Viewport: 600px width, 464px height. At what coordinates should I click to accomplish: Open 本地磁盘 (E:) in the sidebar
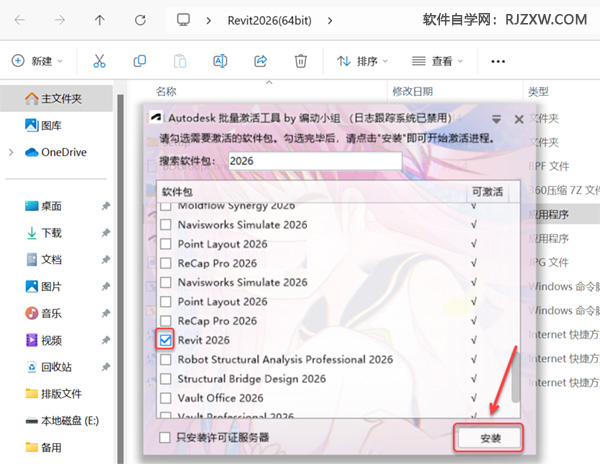pos(62,421)
